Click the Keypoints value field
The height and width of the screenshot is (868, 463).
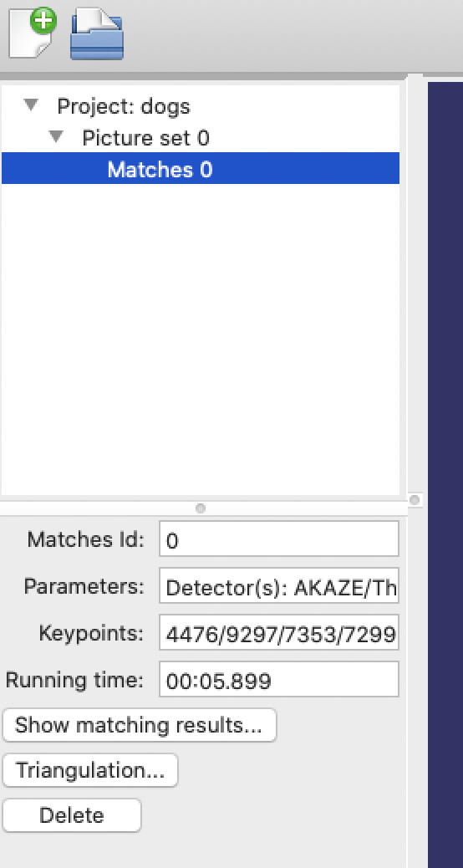click(279, 632)
